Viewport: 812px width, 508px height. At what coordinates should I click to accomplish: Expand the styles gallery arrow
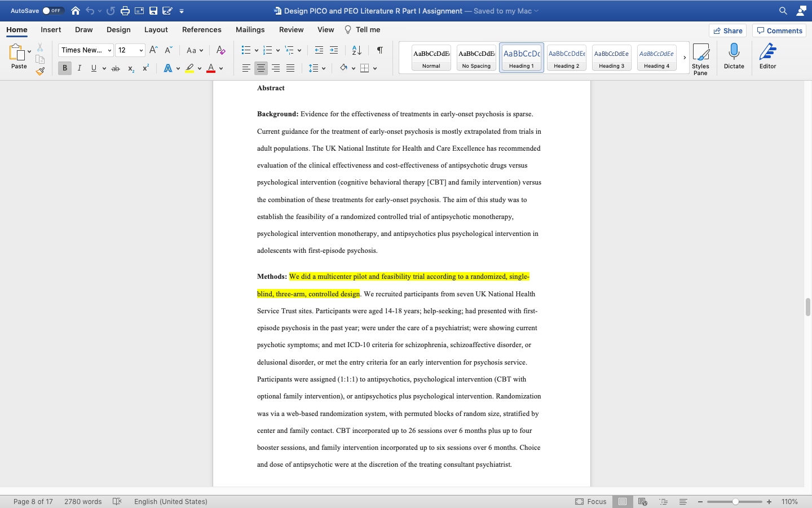(x=685, y=58)
